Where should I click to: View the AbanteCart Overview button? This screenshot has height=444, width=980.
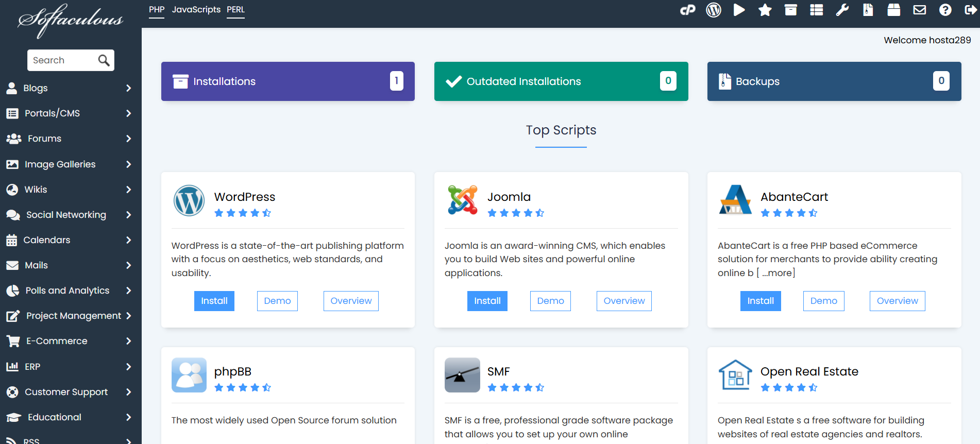pyautogui.click(x=898, y=301)
